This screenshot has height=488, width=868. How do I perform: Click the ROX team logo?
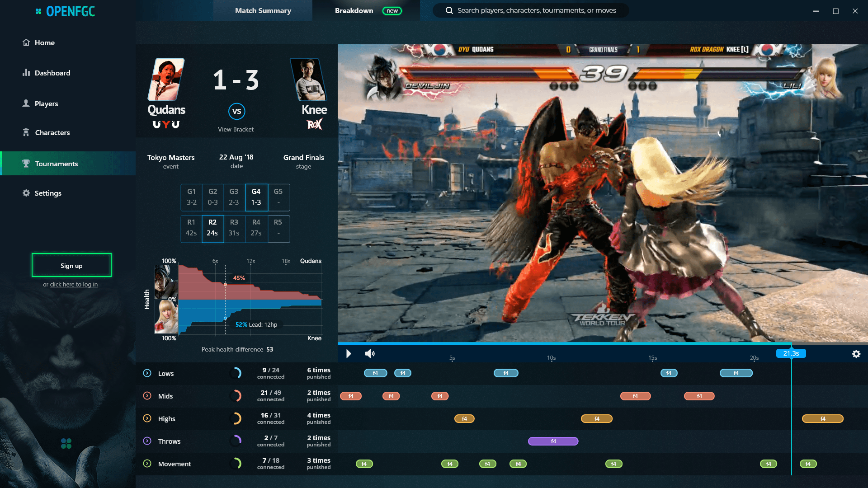315,124
